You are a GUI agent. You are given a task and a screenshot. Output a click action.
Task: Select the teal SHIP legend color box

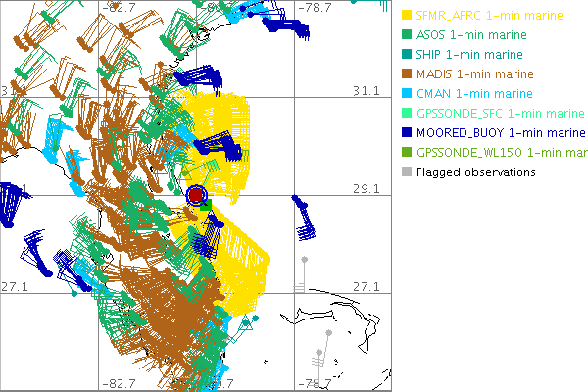click(407, 55)
